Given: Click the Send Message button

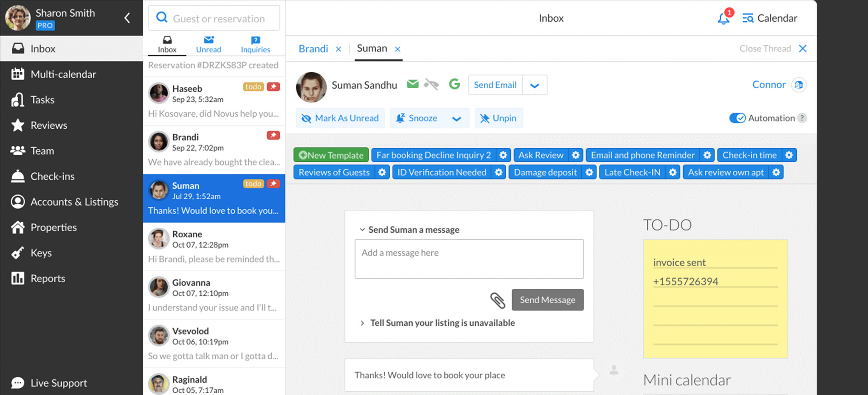Looking at the screenshot, I should click(547, 300).
